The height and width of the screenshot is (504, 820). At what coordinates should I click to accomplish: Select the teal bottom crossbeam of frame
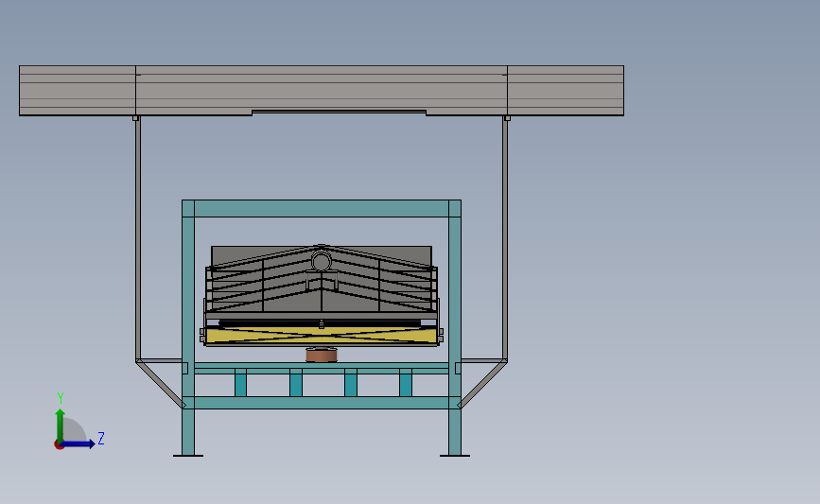322,403
